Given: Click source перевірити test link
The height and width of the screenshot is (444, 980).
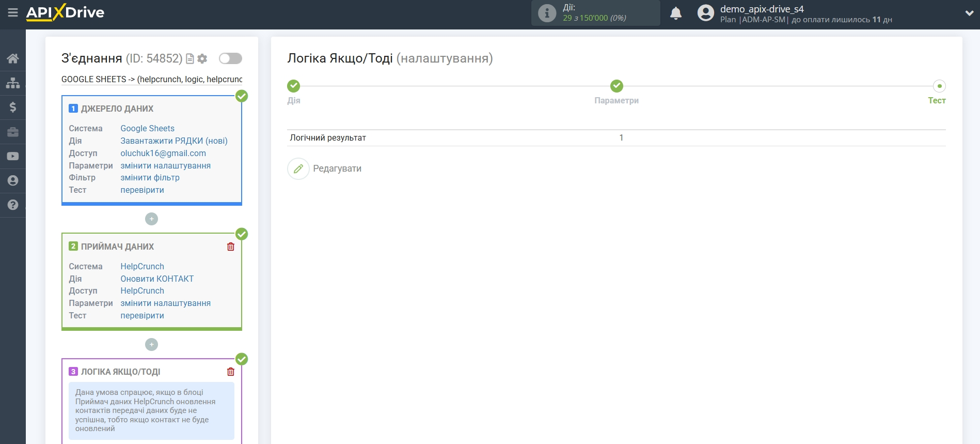Looking at the screenshot, I should 142,190.
